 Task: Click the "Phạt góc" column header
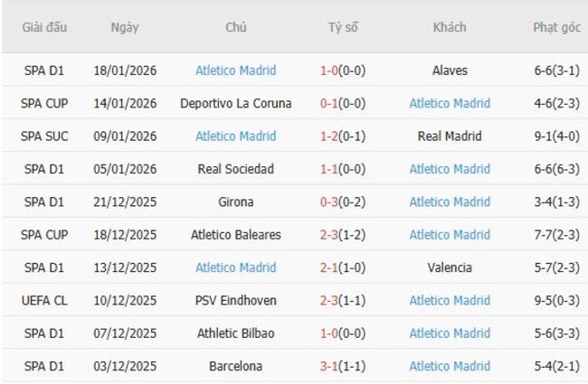(x=556, y=27)
